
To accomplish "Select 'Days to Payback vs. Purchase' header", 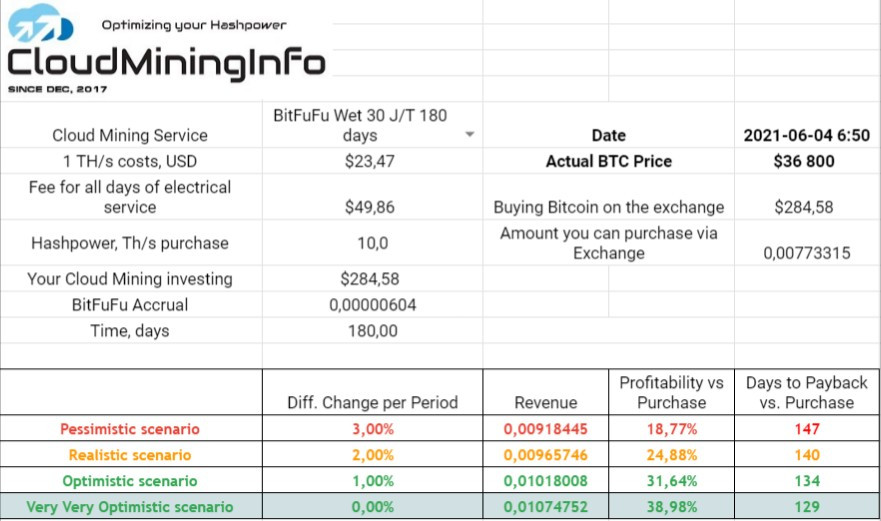I will pos(807,392).
